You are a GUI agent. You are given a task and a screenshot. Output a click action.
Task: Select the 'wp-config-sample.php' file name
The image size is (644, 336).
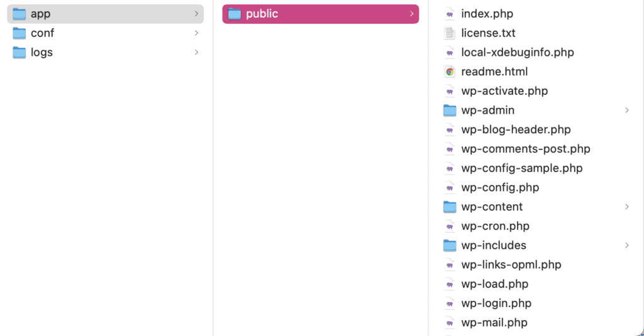click(522, 168)
